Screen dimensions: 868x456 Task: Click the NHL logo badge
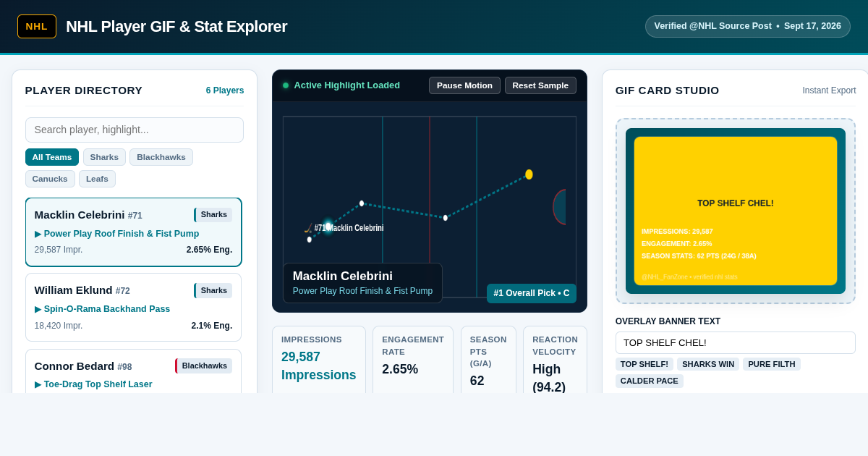pos(37,27)
